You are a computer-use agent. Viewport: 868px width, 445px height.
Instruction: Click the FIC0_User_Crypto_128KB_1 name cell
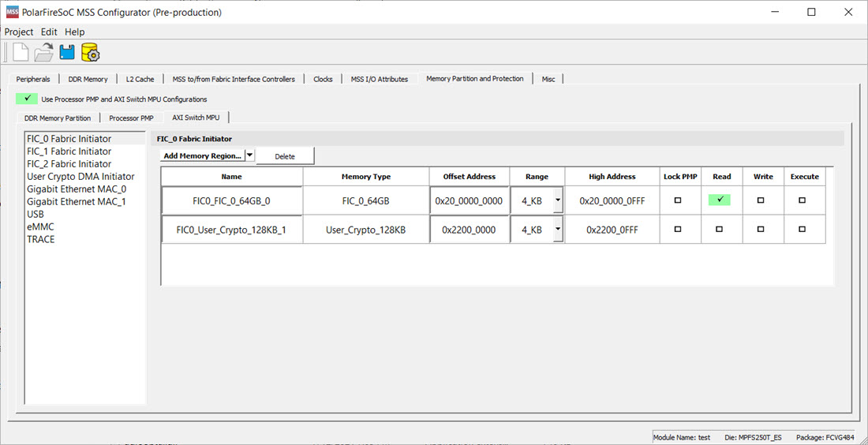coord(231,229)
